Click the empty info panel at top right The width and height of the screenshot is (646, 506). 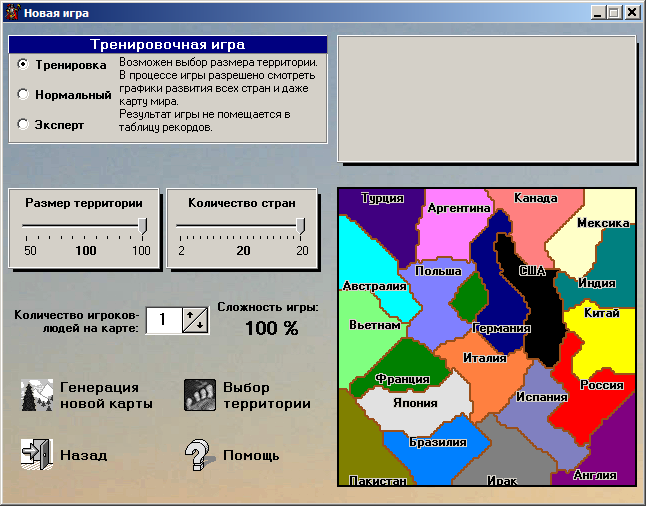(x=487, y=99)
